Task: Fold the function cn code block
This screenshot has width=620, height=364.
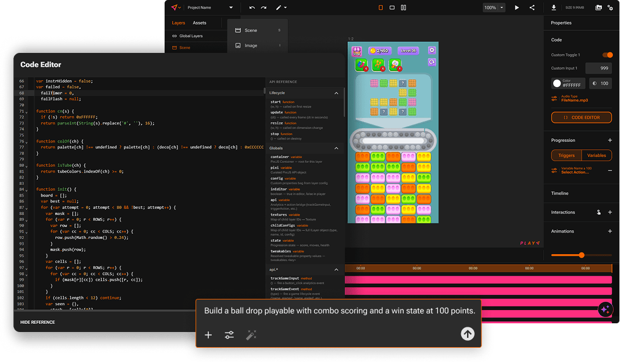Action: 27,112
